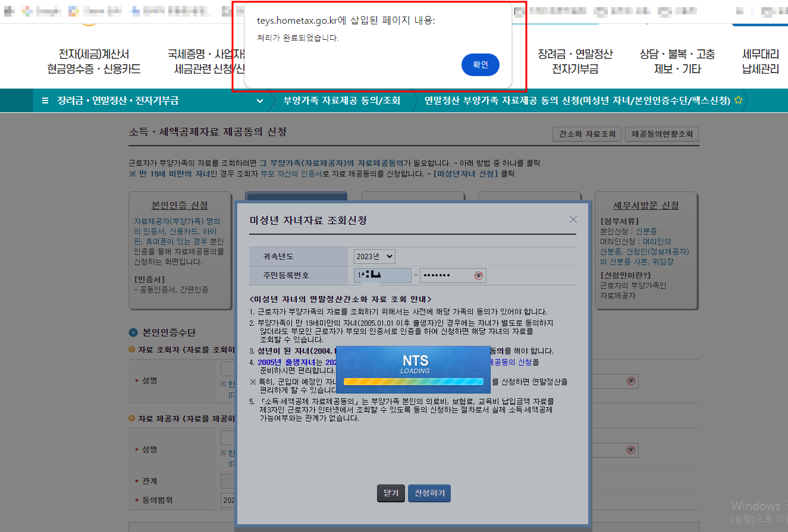Toggle the eye icon beside 주민등록번호
788x532 pixels.
point(479,276)
